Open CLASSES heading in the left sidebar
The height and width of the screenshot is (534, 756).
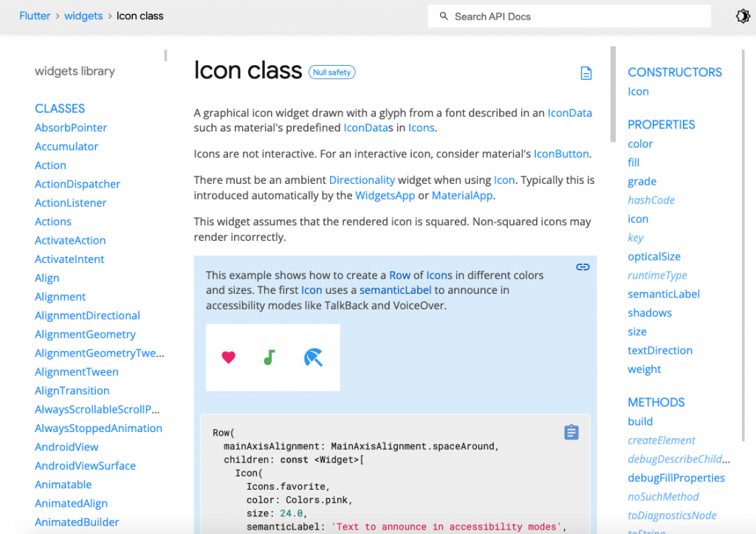tap(60, 109)
